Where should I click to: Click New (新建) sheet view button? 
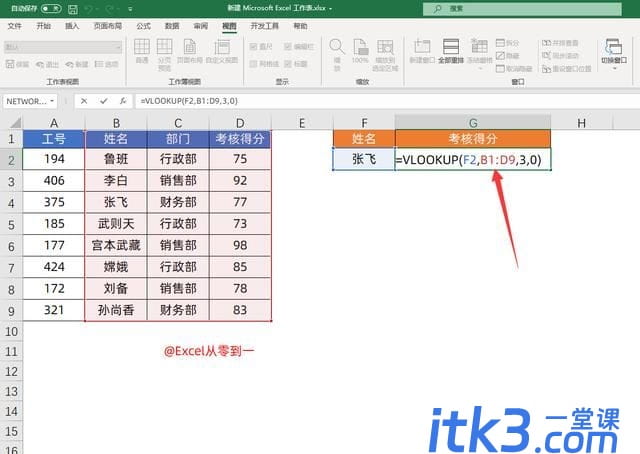pos(77,64)
